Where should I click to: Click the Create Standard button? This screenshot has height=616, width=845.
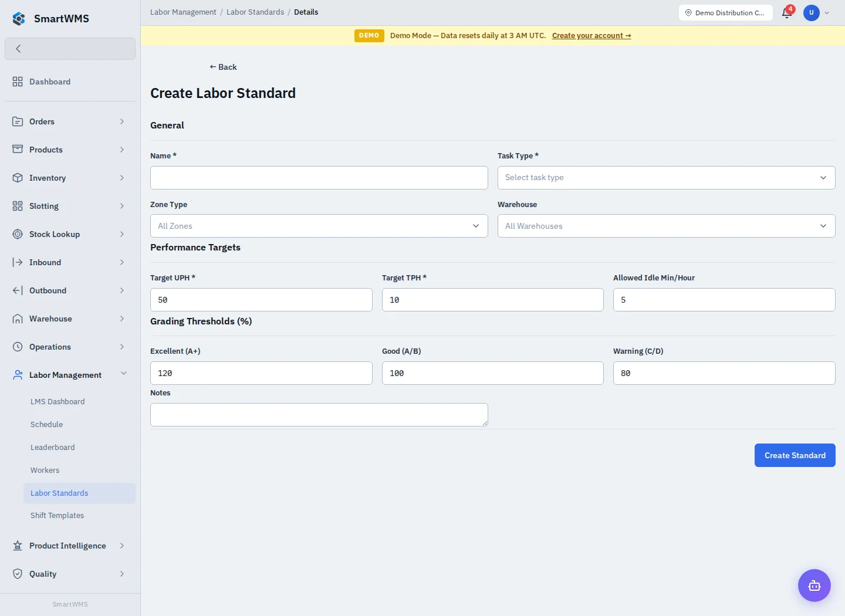point(795,455)
